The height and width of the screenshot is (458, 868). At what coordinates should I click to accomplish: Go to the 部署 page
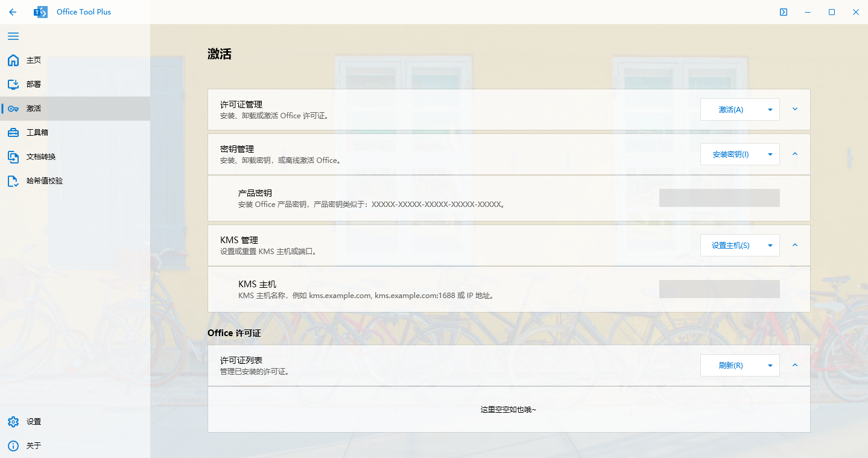75,84
